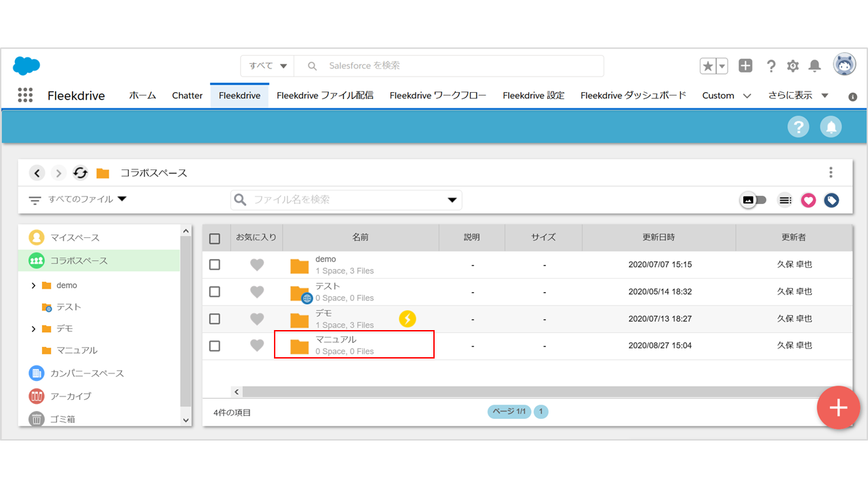Open the global actions plus icon

click(745, 66)
